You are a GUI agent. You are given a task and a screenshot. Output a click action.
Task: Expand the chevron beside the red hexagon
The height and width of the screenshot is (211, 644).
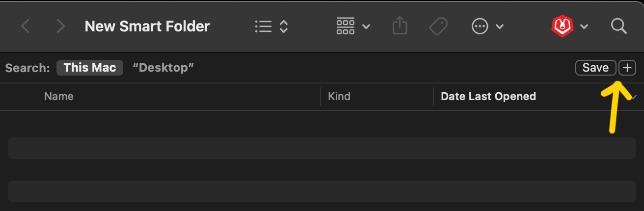[584, 26]
